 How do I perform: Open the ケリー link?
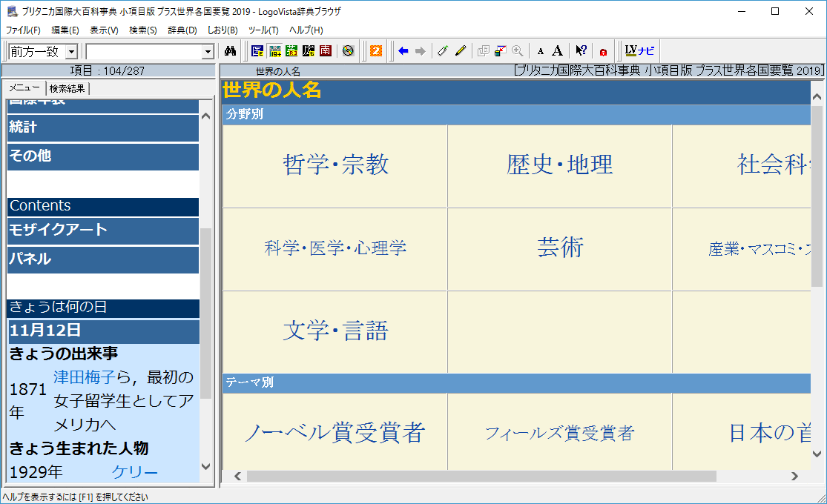(135, 472)
